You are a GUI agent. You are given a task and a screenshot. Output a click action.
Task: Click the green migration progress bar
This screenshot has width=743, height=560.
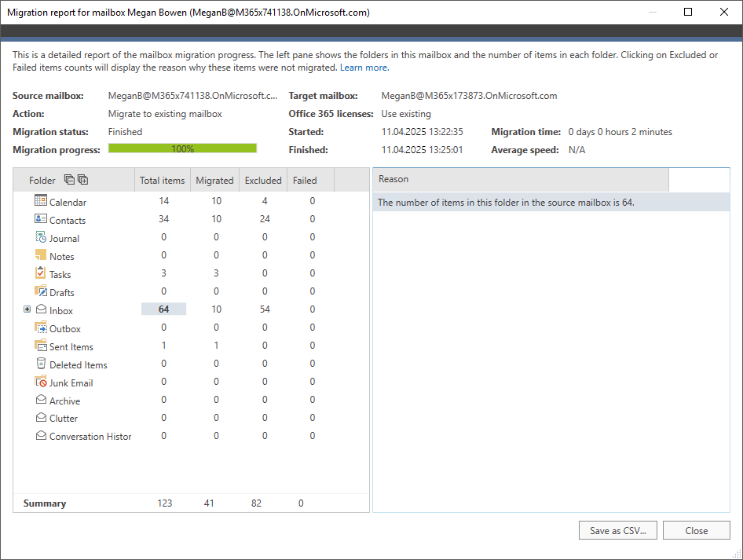pyautogui.click(x=182, y=148)
